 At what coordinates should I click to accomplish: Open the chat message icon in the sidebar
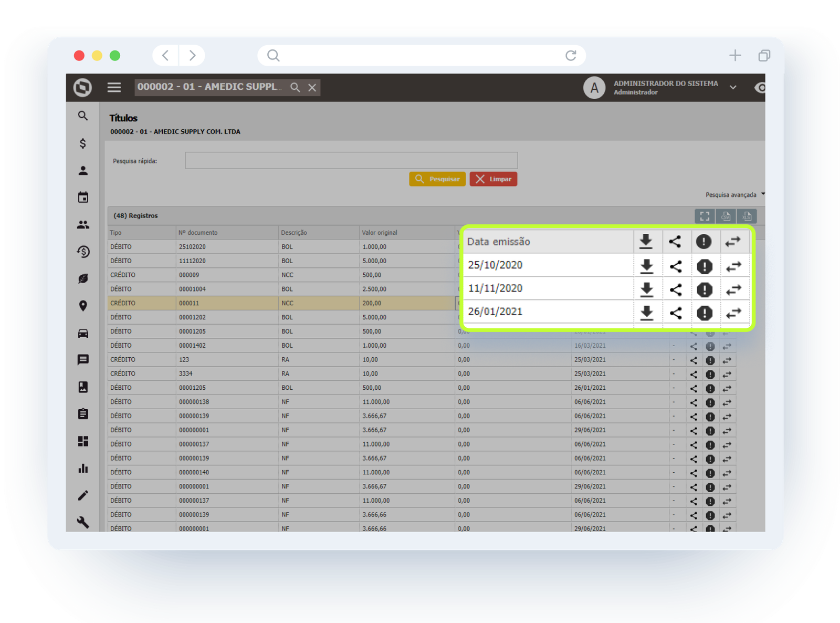point(83,360)
